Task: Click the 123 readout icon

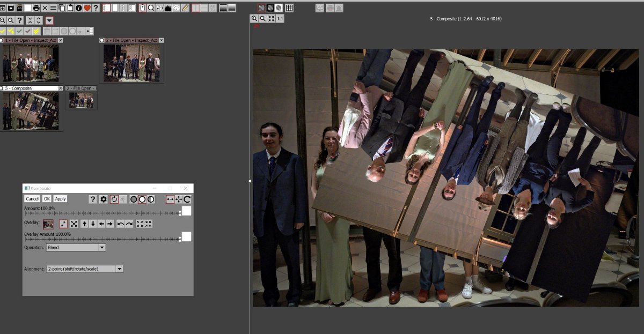Action: point(159,8)
